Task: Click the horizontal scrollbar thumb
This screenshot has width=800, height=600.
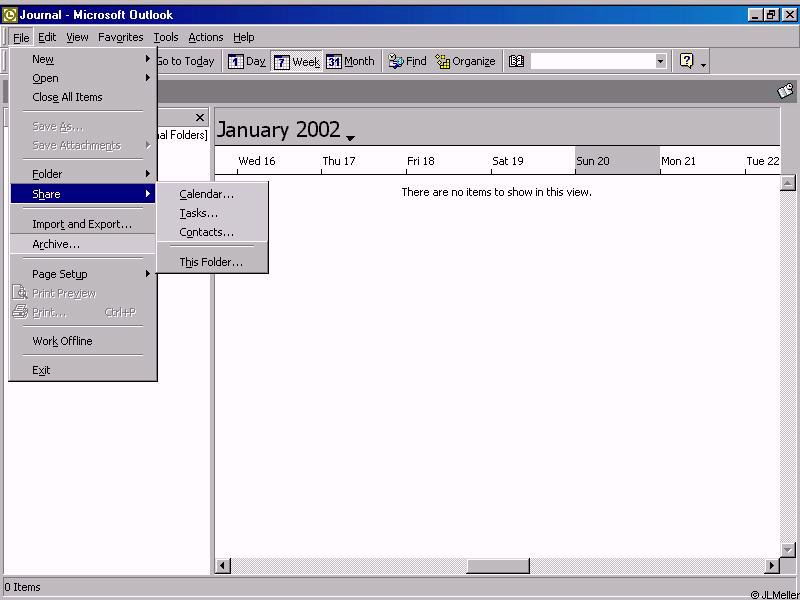Action: coord(498,565)
